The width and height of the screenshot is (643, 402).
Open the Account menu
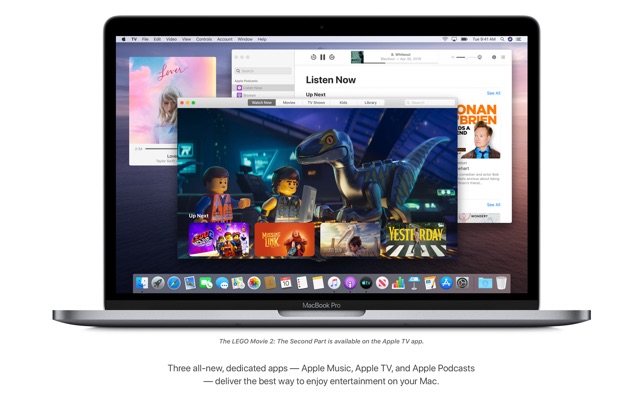pos(225,39)
